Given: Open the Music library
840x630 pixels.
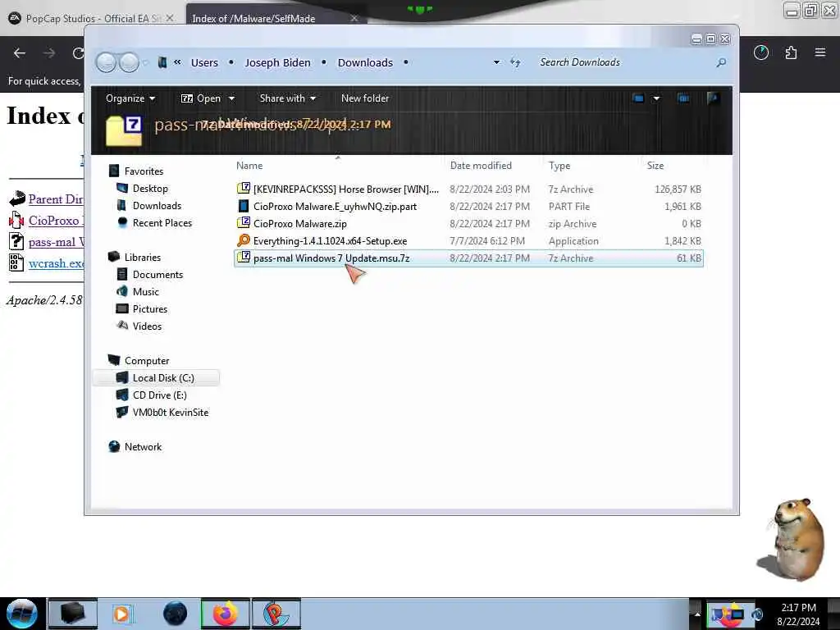Looking at the screenshot, I should pyautogui.click(x=146, y=292).
